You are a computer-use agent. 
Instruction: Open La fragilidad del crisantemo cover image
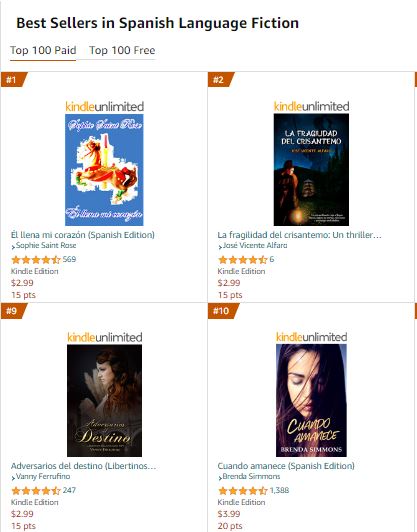click(x=311, y=170)
